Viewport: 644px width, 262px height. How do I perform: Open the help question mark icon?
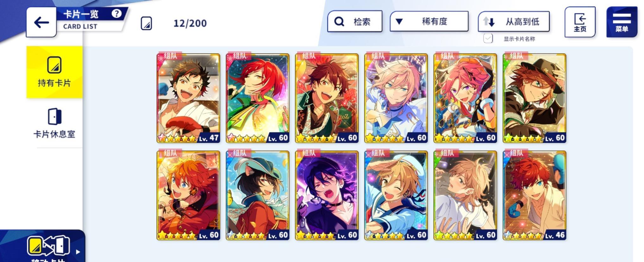[x=117, y=14]
